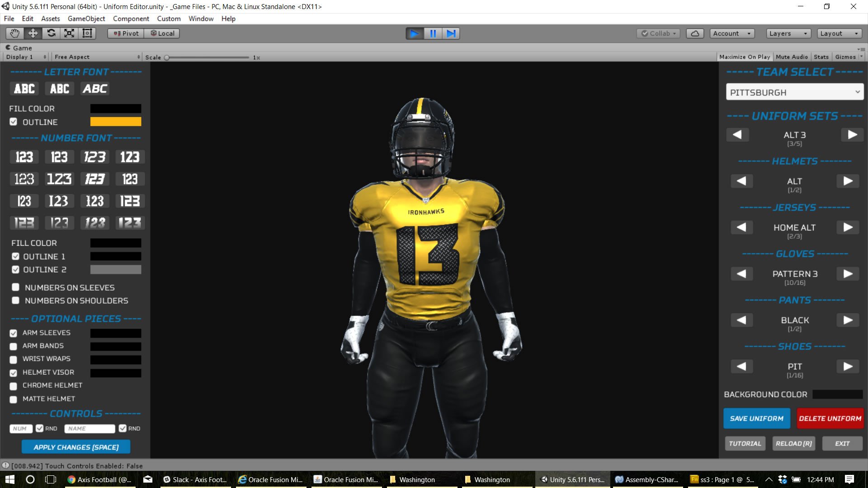Click the Step frame button
868x488 pixels.
(451, 33)
